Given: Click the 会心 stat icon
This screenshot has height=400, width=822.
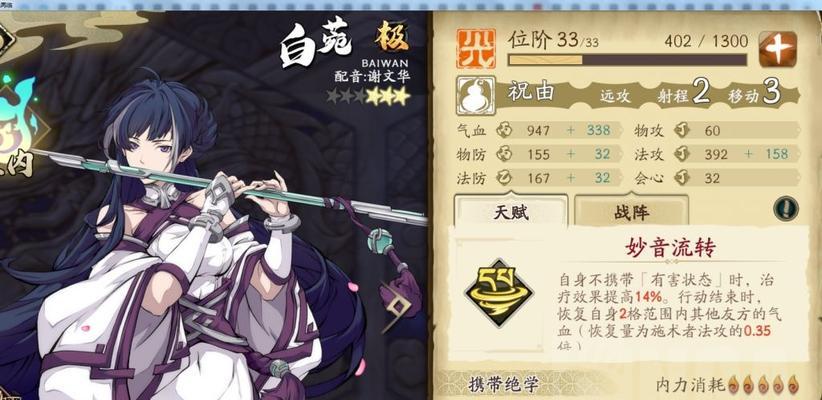Looking at the screenshot, I should pos(682,178).
